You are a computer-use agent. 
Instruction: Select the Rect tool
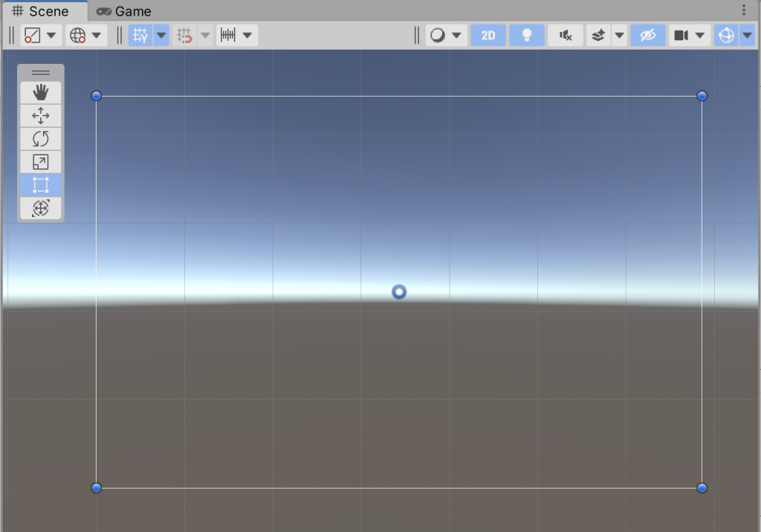41,185
